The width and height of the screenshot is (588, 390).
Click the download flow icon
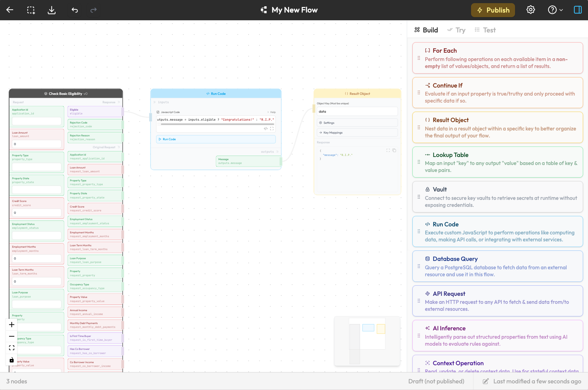pos(52,10)
